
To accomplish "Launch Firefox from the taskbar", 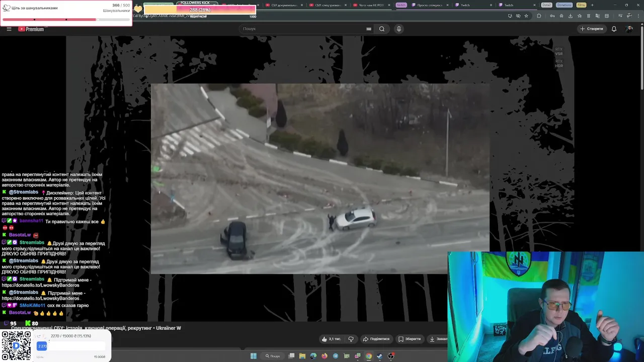I will tap(325, 356).
